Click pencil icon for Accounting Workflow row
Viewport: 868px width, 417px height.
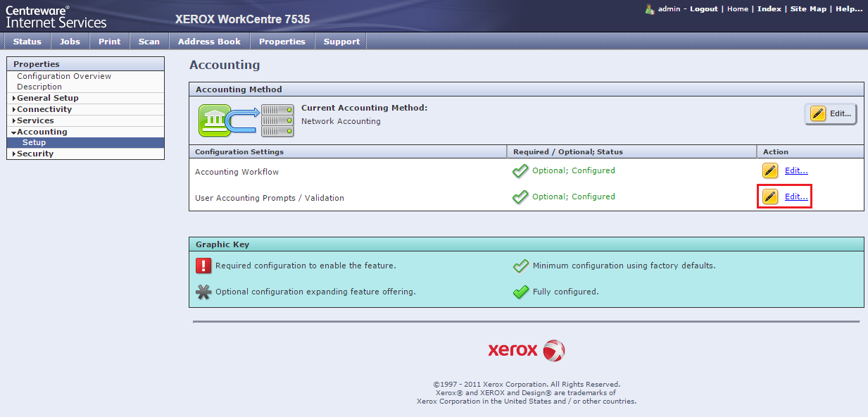coord(770,170)
